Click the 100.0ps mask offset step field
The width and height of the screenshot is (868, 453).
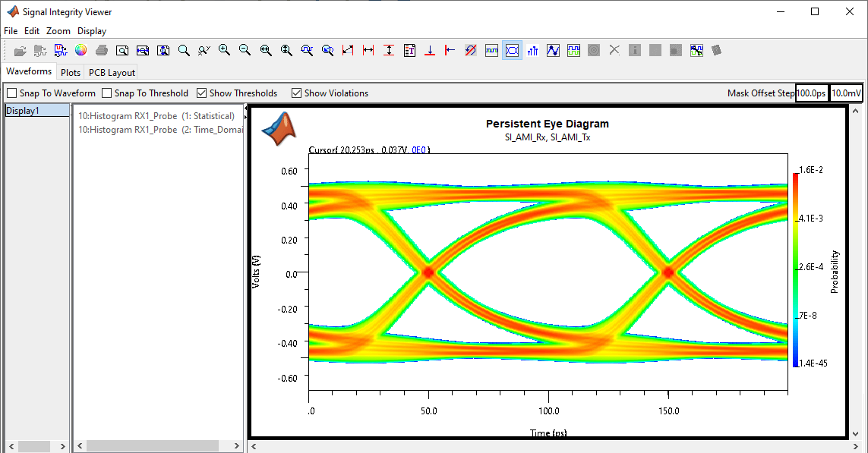coord(811,93)
